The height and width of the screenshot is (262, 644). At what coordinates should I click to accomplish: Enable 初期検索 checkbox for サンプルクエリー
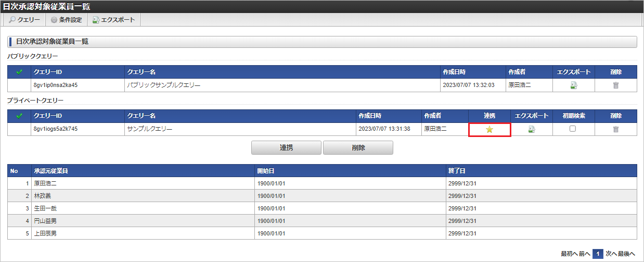[x=573, y=129]
